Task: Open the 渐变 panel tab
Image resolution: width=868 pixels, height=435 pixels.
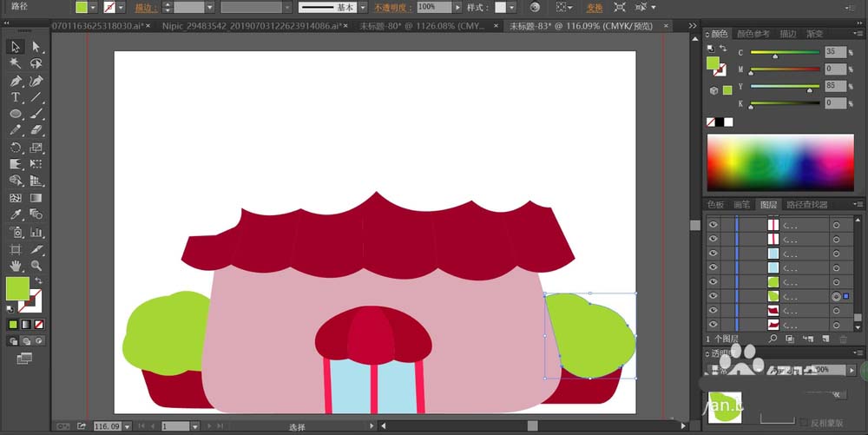Action: click(x=814, y=34)
